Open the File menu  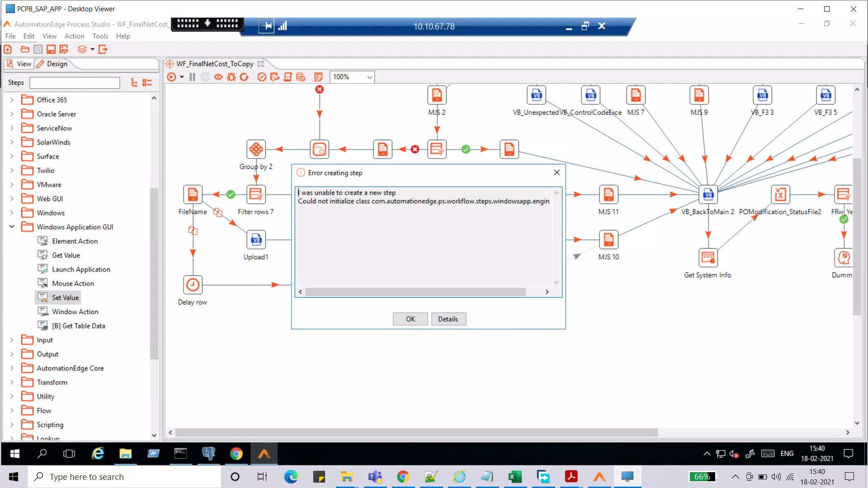(10, 36)
